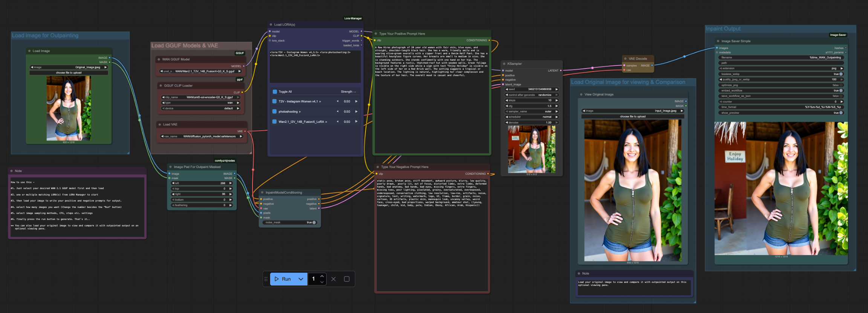Image resolution: width=868 pixels, height=313 pixels.
Task: Click the cancel current run X icon
Action: [x=333, y=279]
